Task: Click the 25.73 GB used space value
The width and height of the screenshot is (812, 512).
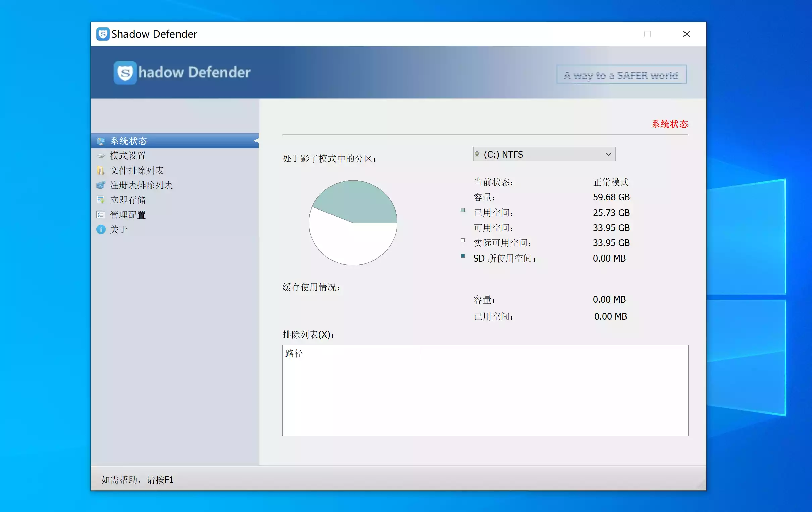Action: tap(611, 213)
